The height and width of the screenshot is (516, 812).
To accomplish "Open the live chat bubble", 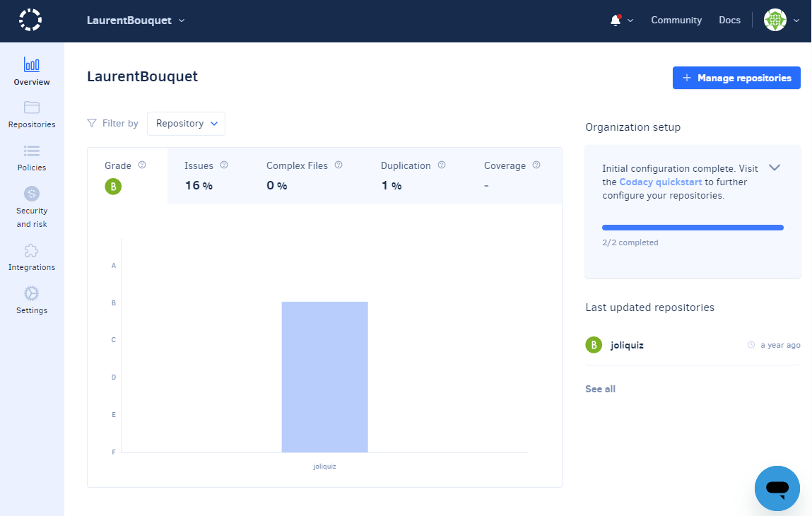I will (x=777, y=488).
